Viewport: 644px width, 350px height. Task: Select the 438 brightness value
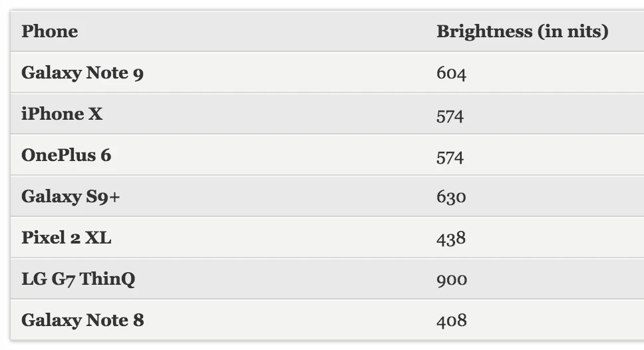click(x=450, y=238)
